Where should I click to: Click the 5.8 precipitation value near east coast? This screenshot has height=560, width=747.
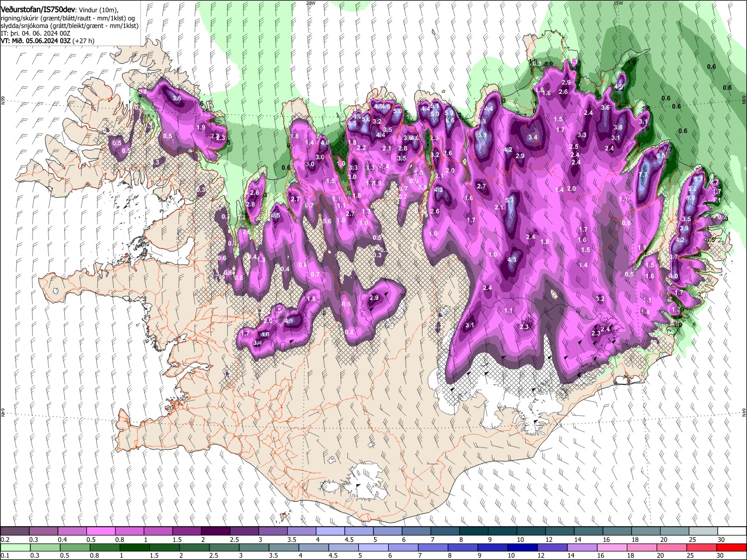point(692,189)
